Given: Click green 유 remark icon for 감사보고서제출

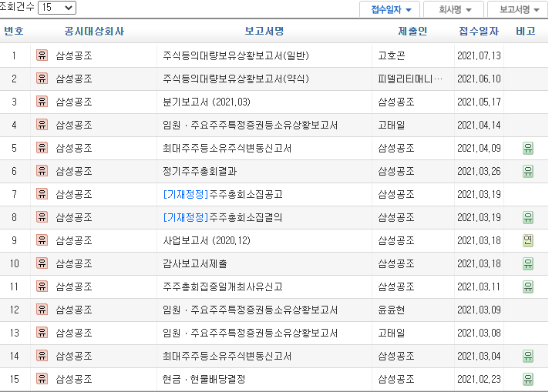Looking at the screenshot, I should (x=527, y=263).
